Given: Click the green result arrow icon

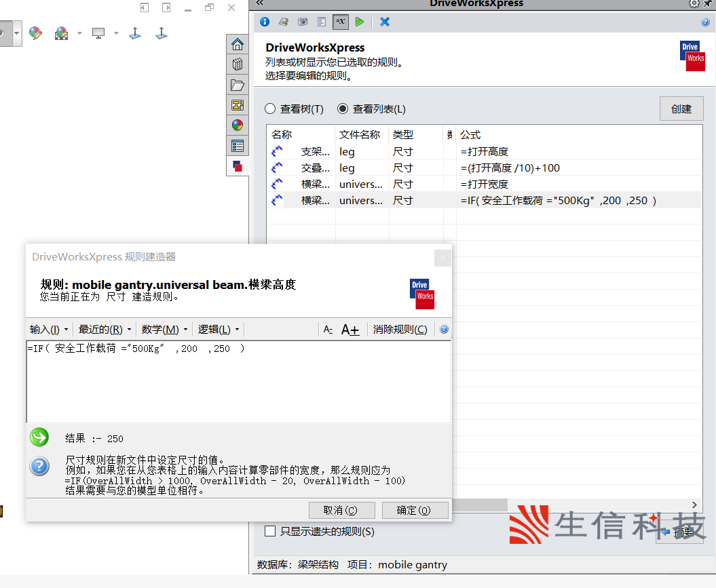Looking at the screenshot, I should tap(40, 437).
